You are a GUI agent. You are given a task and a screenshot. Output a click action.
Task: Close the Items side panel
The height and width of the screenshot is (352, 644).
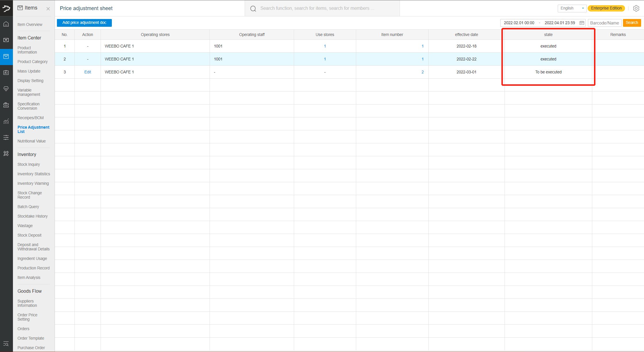(x=48, y=9)
